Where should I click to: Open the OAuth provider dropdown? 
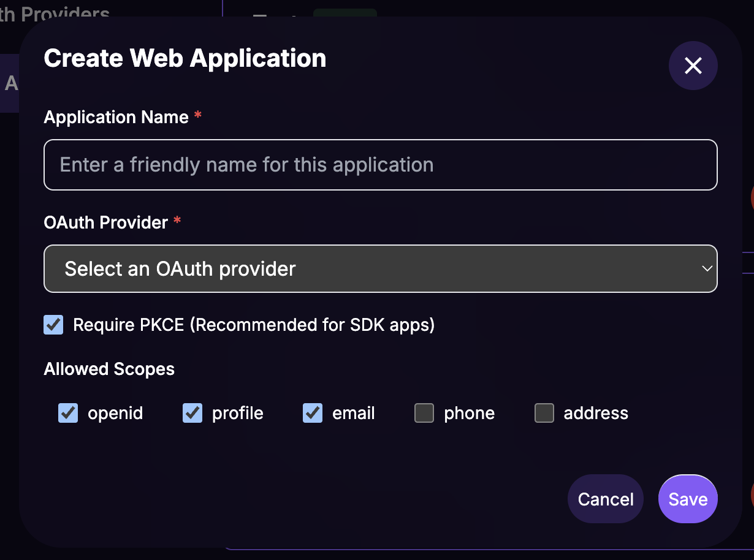click(x=380, y=268)
